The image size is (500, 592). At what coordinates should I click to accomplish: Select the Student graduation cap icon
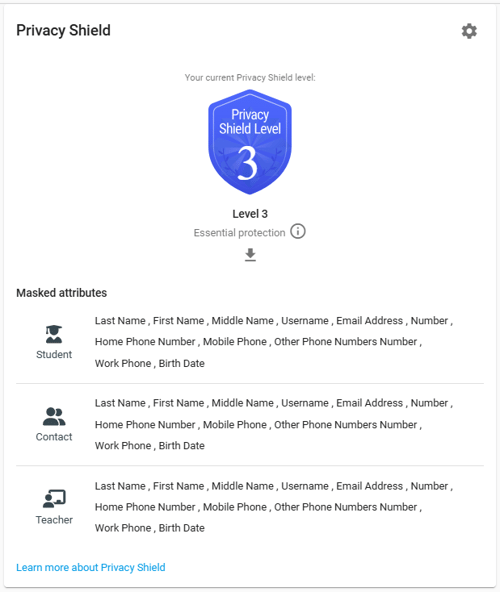[54, 334]
